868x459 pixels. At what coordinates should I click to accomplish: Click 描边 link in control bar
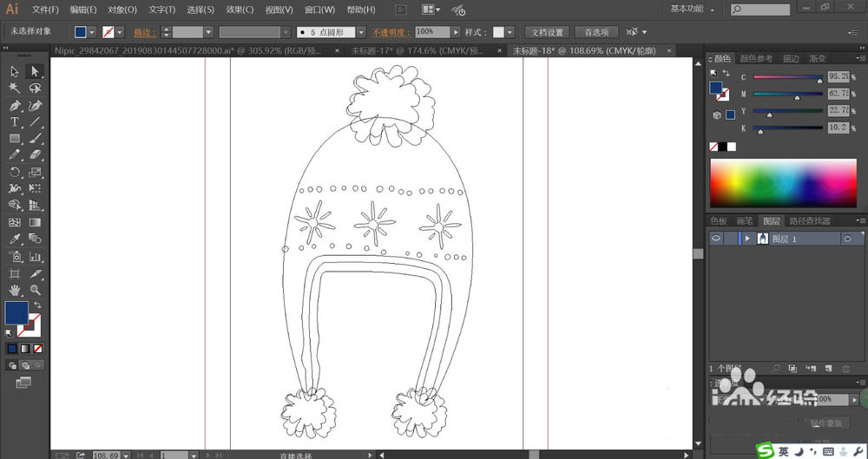coord(144,33)
